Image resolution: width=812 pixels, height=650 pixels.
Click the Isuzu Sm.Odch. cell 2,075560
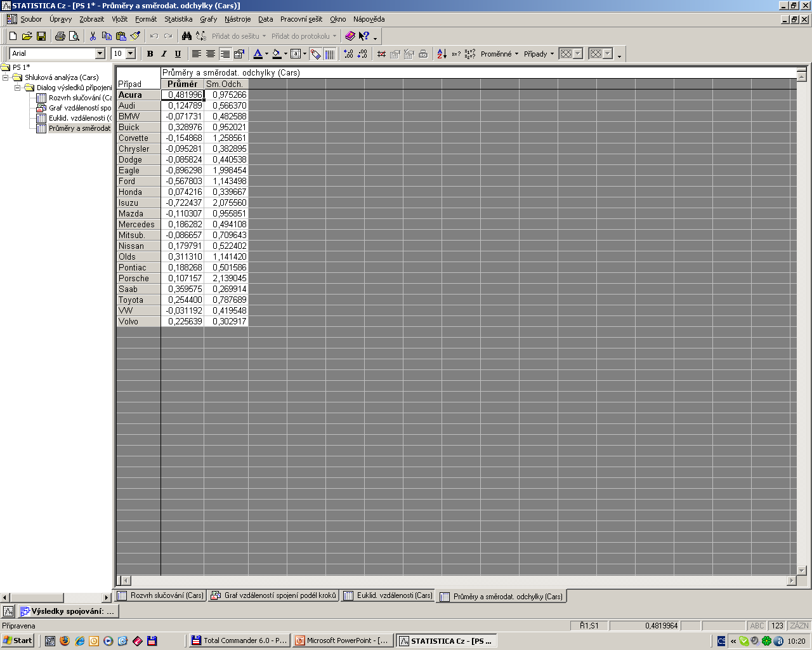tap(226, 202)
